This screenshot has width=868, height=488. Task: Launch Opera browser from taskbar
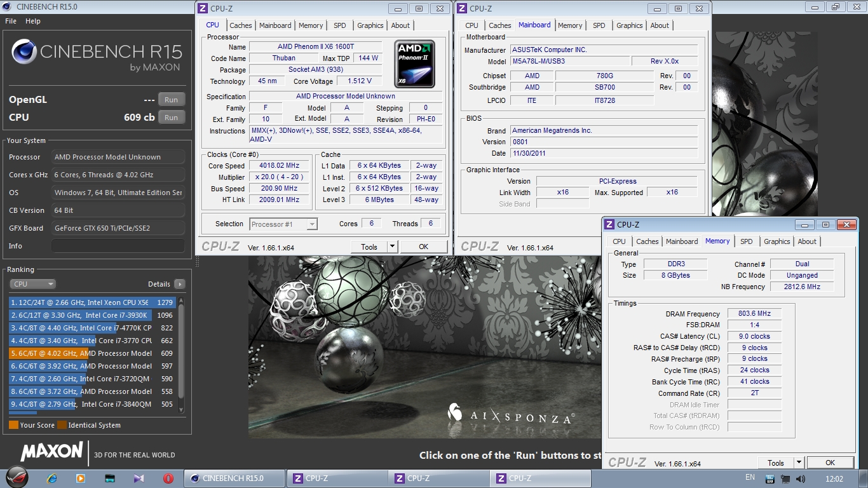[168, 478]
